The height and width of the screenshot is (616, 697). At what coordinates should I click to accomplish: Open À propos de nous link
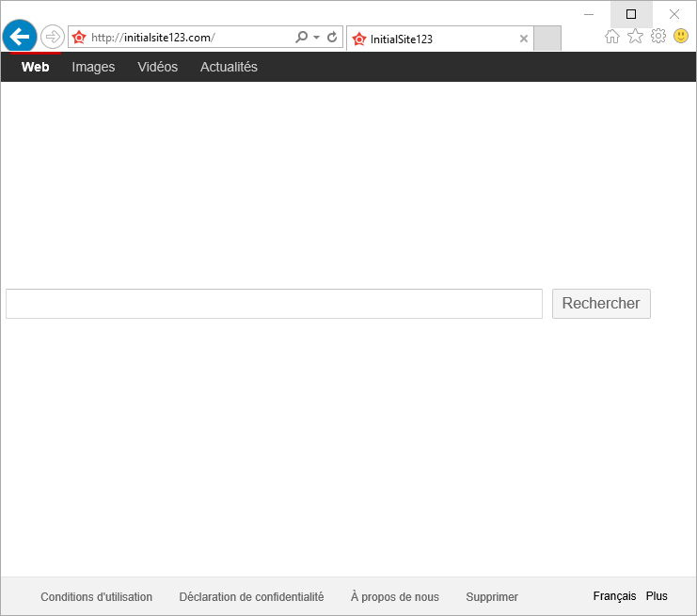tap(395, 597)
